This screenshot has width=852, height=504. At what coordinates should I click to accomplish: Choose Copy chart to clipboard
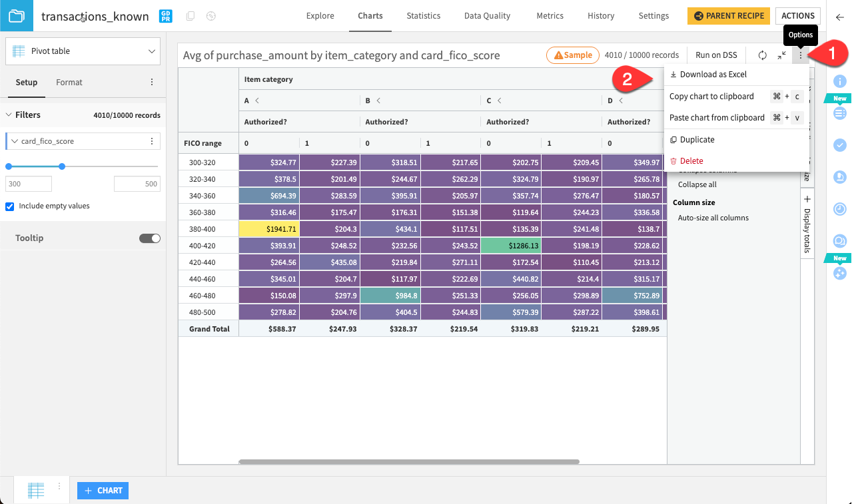pos(737,97)
